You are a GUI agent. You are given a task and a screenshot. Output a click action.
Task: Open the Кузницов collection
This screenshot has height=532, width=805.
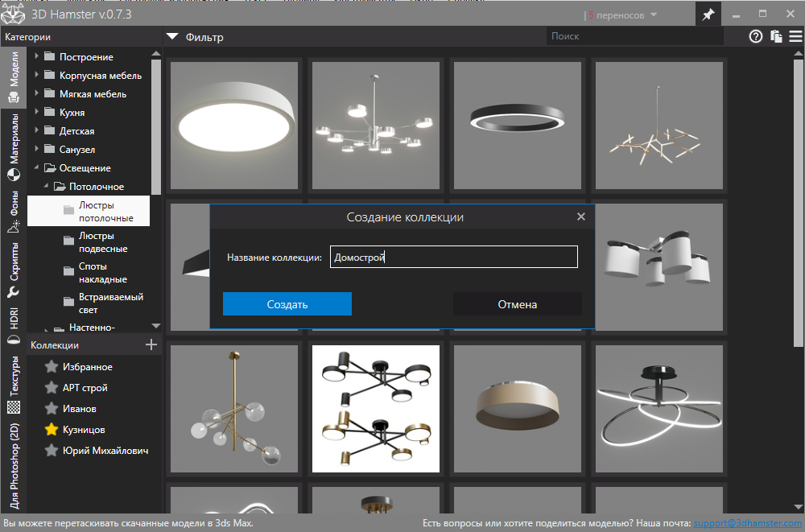pyautogui.click(x=84, y=430)
